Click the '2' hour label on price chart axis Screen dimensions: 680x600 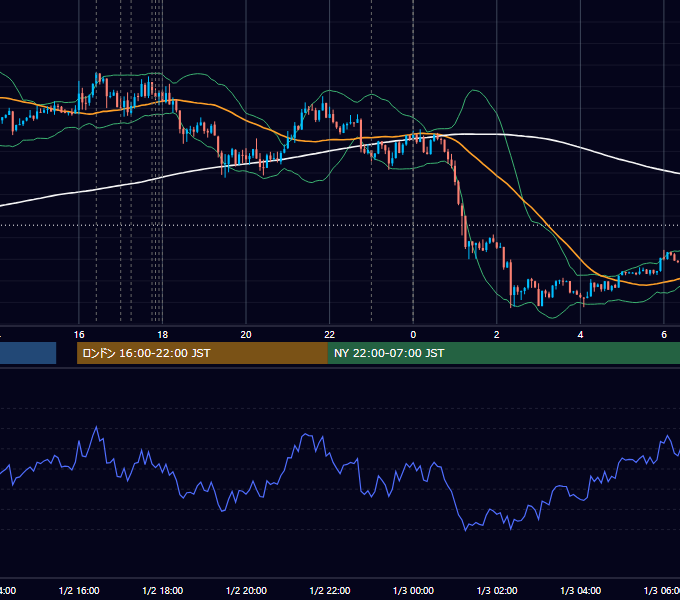pos(497,335)
